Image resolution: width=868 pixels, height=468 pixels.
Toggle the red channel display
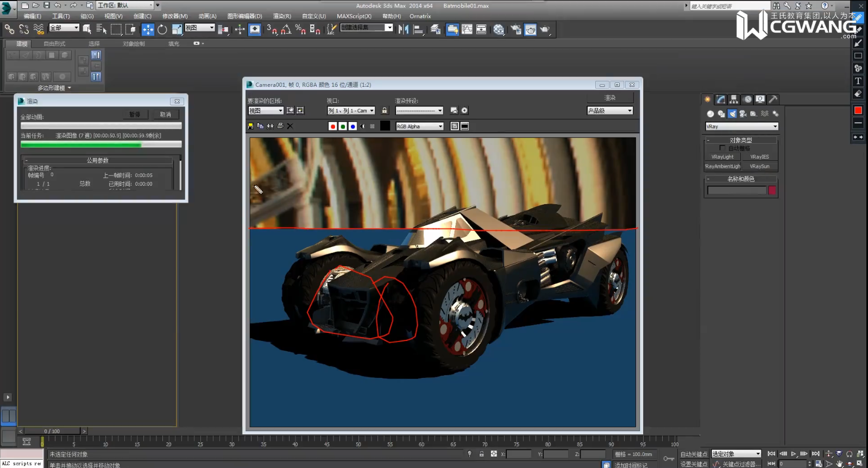pos(332,127)
